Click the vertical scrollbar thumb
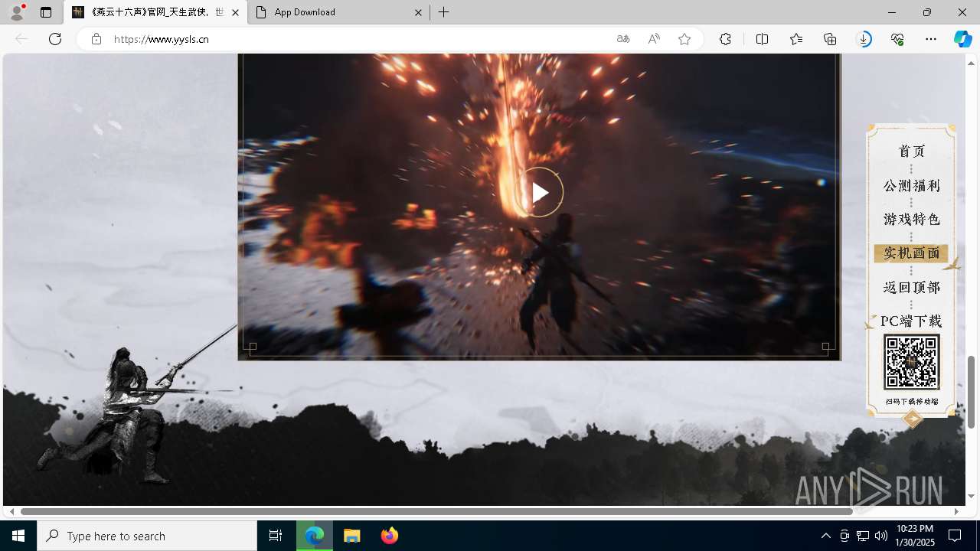The height and width of the screenshot is (551, 980). coord(971,392)
